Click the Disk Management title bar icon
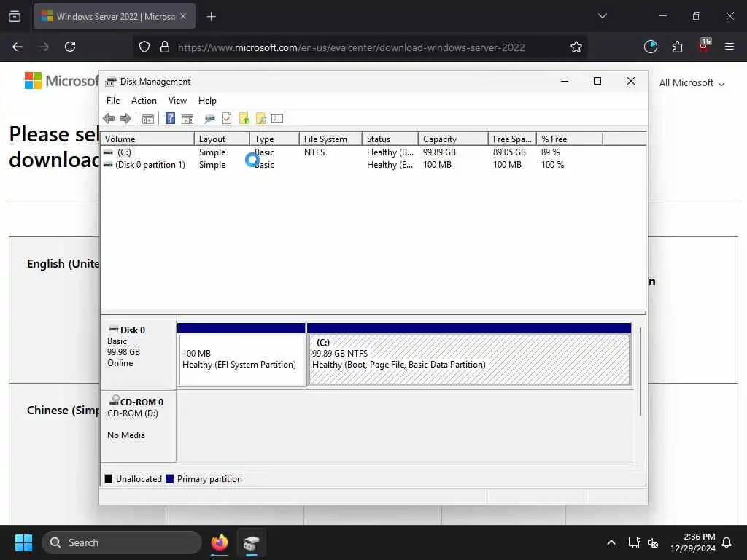The image size is (747, 560). pos(111,82)
